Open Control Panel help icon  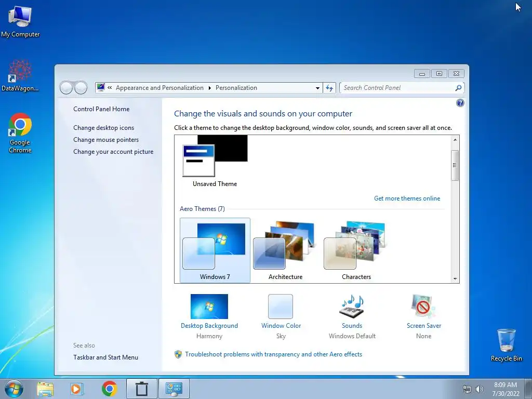click(x=460, y=103)
